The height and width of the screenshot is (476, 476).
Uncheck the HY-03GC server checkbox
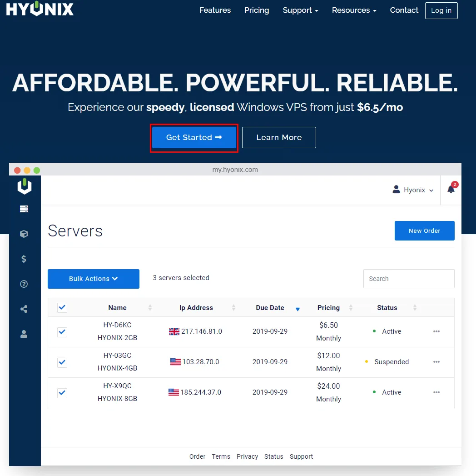coord(62,362)
